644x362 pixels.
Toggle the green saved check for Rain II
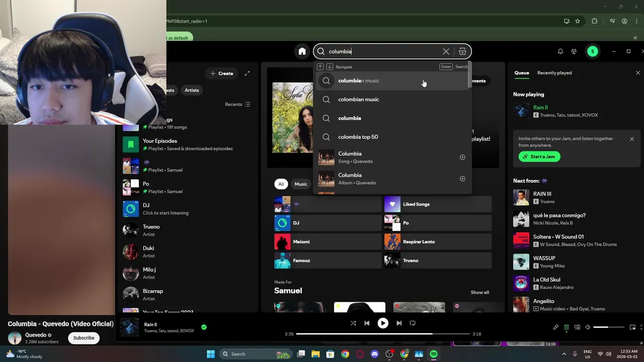(x=204, y=327)
